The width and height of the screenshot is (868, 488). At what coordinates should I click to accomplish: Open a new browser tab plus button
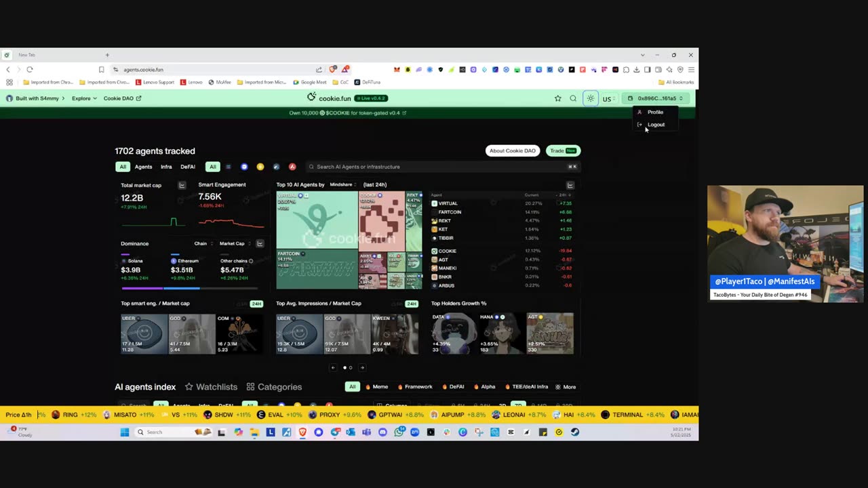coord(107,55)
